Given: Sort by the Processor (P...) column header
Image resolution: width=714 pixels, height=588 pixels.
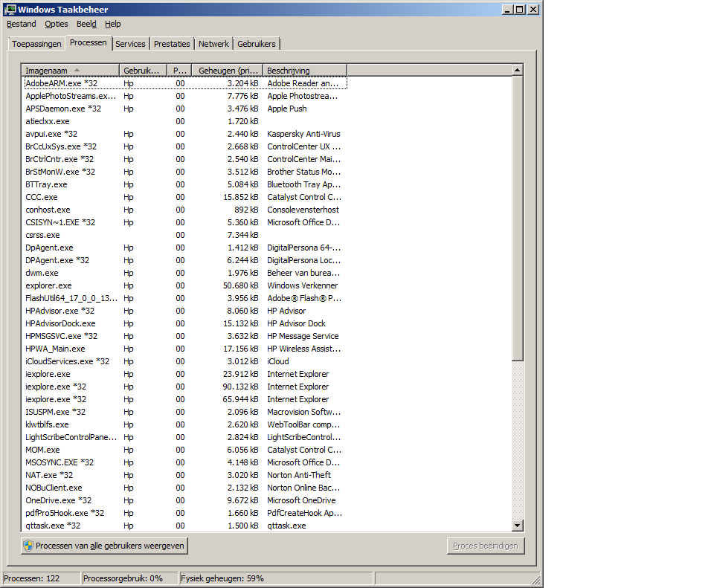Looking at the screenshot, I should tap(179, 71).
